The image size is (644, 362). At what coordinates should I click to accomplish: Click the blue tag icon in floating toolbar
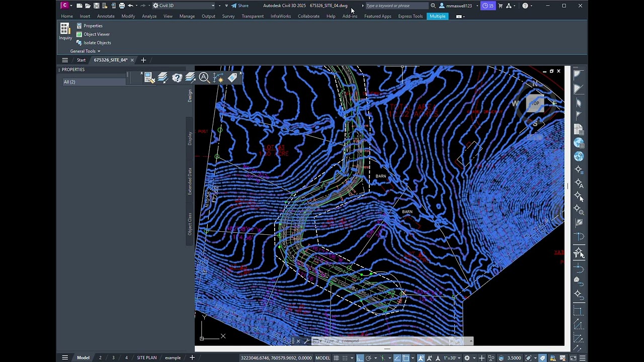pos(232,77)
